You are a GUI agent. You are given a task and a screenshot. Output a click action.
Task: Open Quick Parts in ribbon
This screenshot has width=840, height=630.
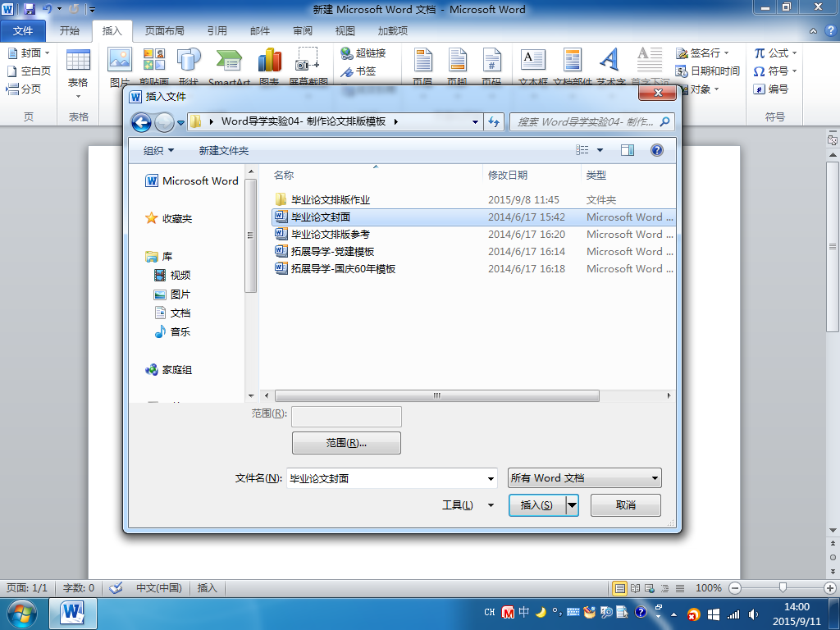tap(572, 59)
